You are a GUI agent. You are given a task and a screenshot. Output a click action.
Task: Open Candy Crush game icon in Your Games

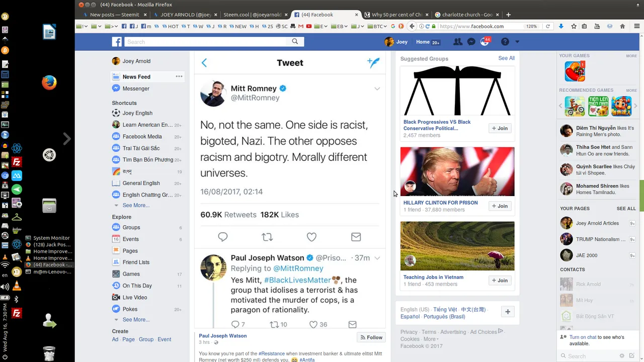click(x=575, y=71)
